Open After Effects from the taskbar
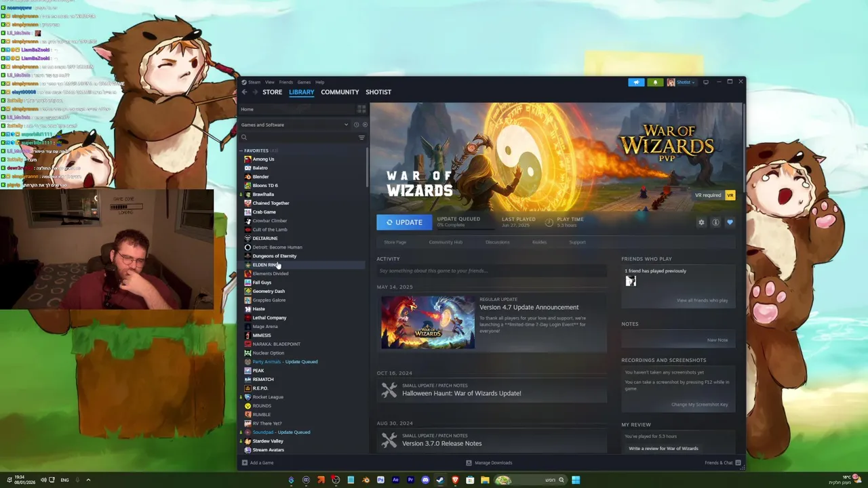 395,480
